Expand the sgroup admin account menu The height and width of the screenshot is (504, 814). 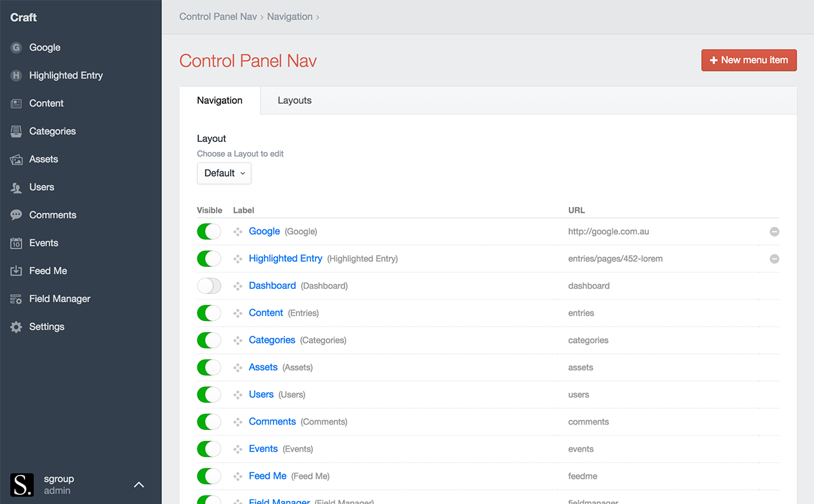click(x=138, y=485)
